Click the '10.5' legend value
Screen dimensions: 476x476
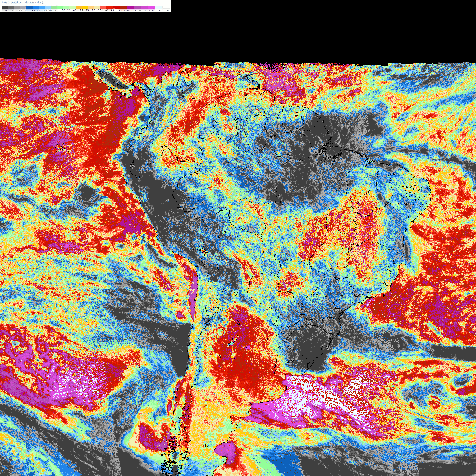tap(134, 10)
